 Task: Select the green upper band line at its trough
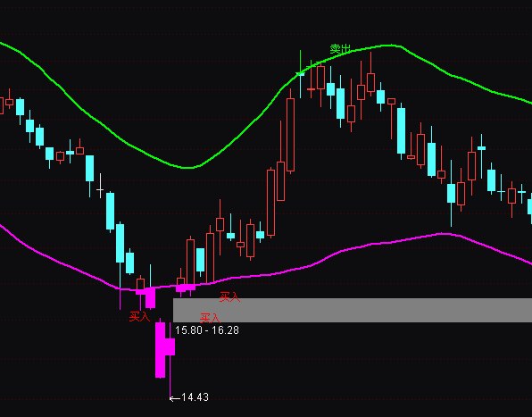[x=187, y=167]
